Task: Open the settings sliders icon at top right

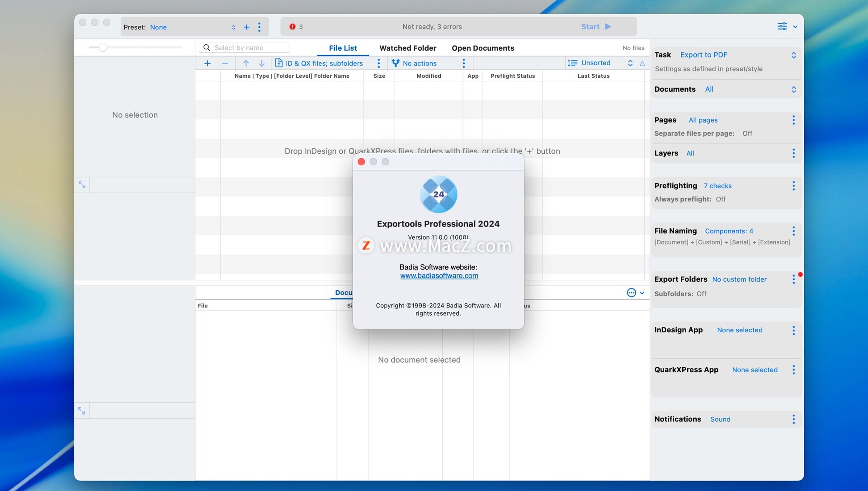Action: (x=782, y=26)
